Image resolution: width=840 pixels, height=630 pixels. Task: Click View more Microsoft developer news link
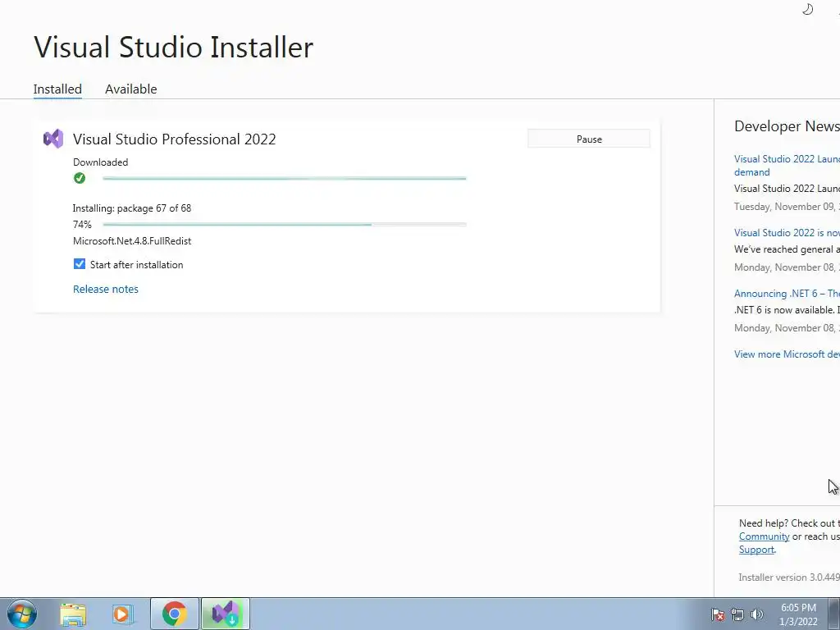click(x=787, y=354)
